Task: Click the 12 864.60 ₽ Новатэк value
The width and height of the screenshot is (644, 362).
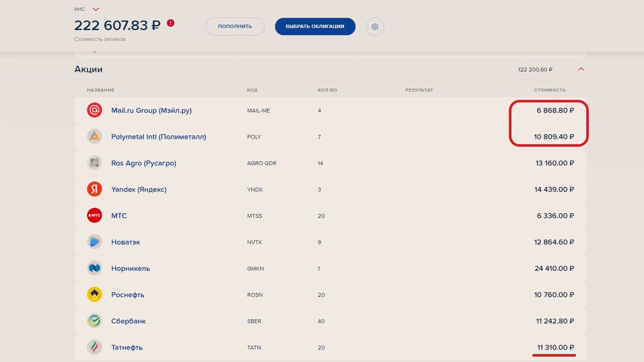Action: tap(554, 242)
